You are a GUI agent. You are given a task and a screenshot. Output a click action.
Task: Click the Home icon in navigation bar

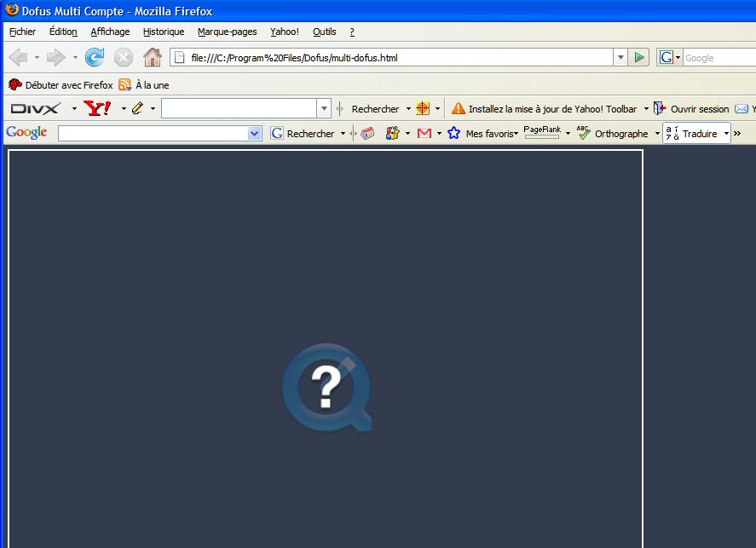(153, 58)
